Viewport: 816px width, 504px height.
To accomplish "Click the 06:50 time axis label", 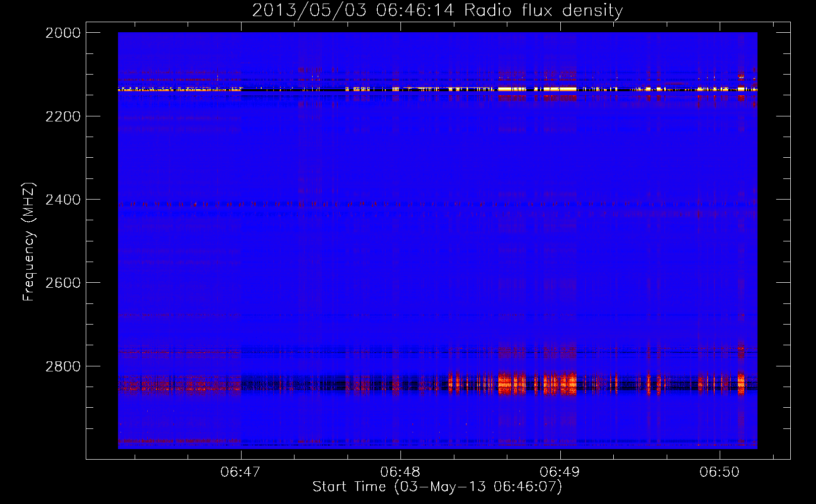I will [x=719, y=472].
